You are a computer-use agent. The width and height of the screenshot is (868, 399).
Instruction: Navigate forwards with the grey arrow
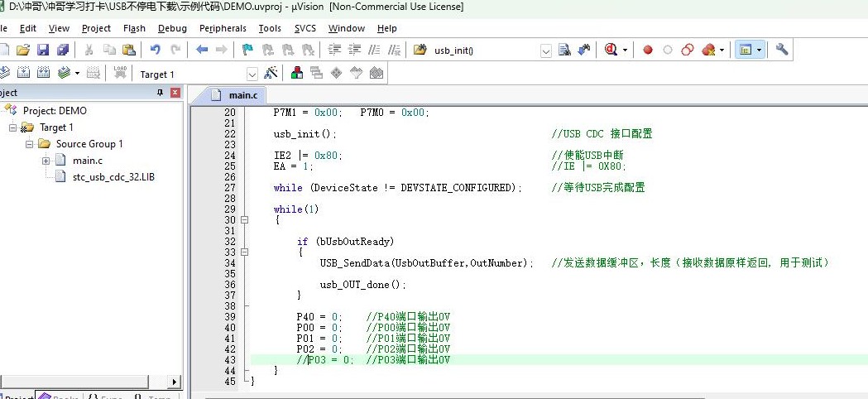[222, 50]
